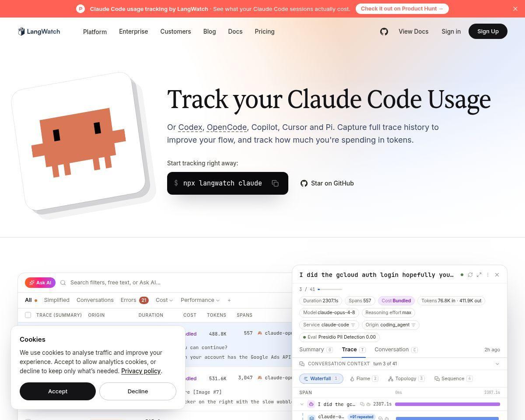Image resolution: width=525 pixels, height=420 pixels.
Task: Click the Codex link in the subtitle
Action: pos(190,127)
